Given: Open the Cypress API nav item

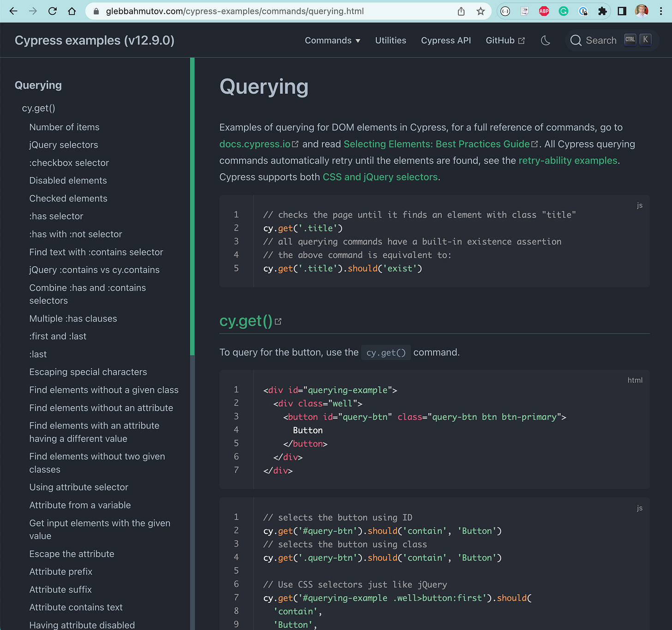Looking at the screenshot, I should (446, 41).
